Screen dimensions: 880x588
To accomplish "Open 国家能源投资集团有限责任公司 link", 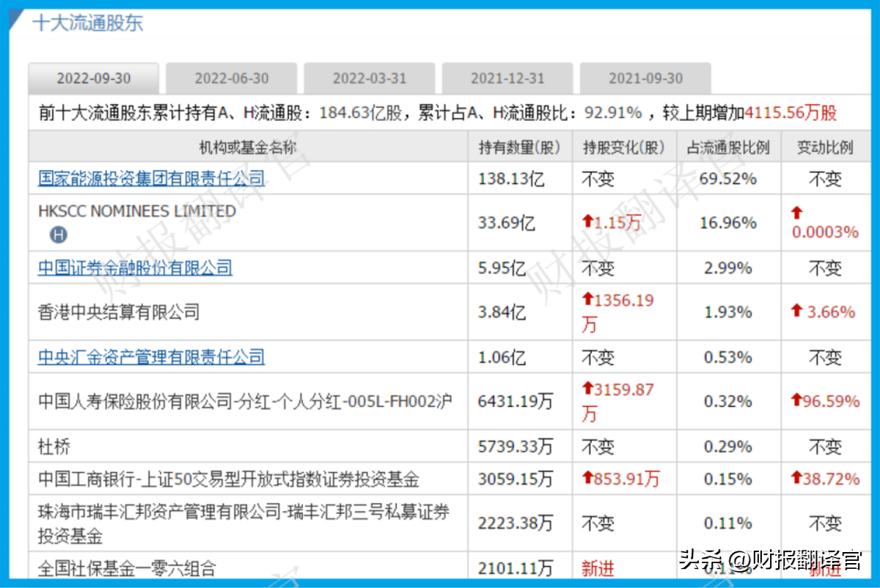I will pyautogui.click(x=152, y=178).
